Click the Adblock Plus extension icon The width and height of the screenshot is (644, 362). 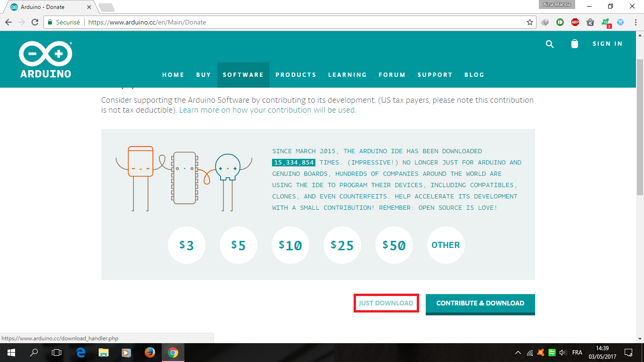point(575,22)
